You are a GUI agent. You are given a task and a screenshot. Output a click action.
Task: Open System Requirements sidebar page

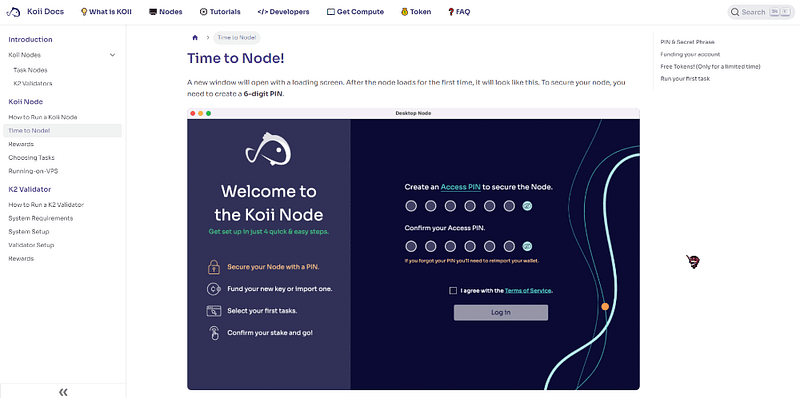(x=41, y=218)
